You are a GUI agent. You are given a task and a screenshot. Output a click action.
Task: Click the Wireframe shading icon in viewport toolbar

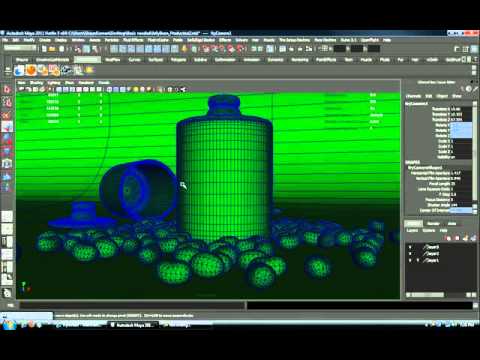tap(109, 89)
